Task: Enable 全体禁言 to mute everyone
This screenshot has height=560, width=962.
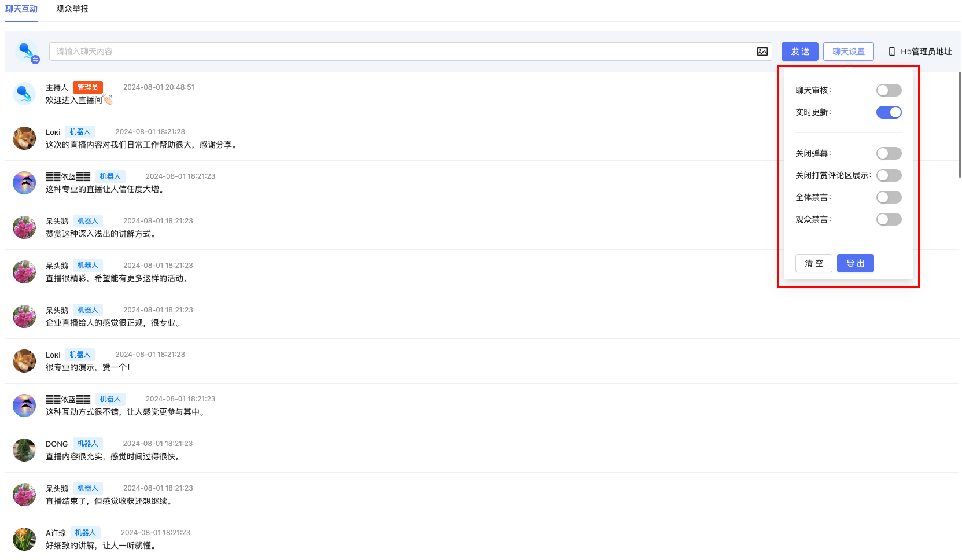Action: click(x=889, y=197)
